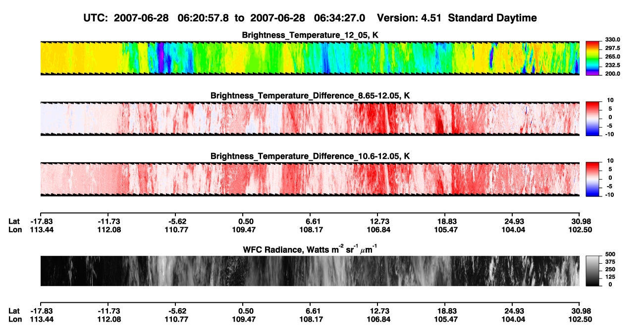The image size is (644, 330).
Task: Click the Brightness_Temperature_12_05, K panel title
Action: 310,35
